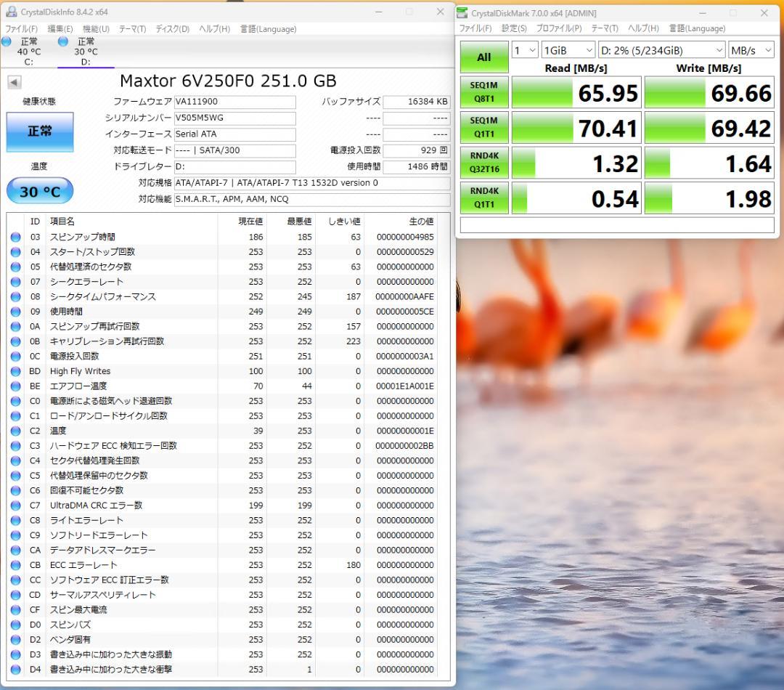Open the テーマ(T) menu in CrystalDiskMark

604,28
